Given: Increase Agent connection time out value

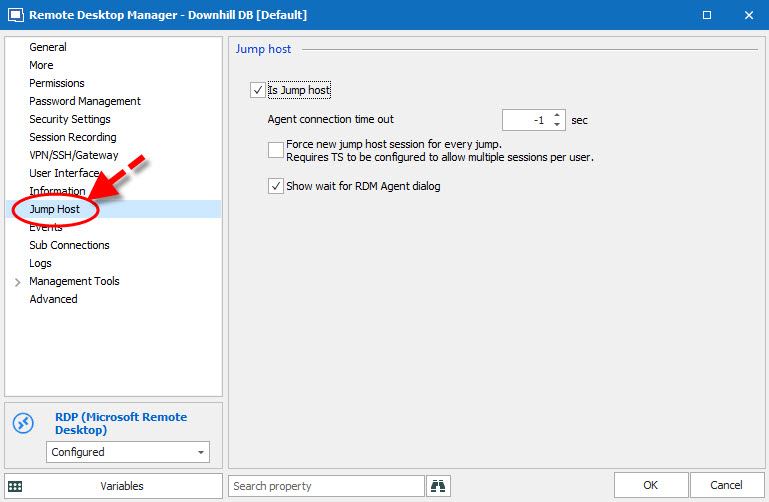Looking at the screenshot, I should (x=557, y=115).
